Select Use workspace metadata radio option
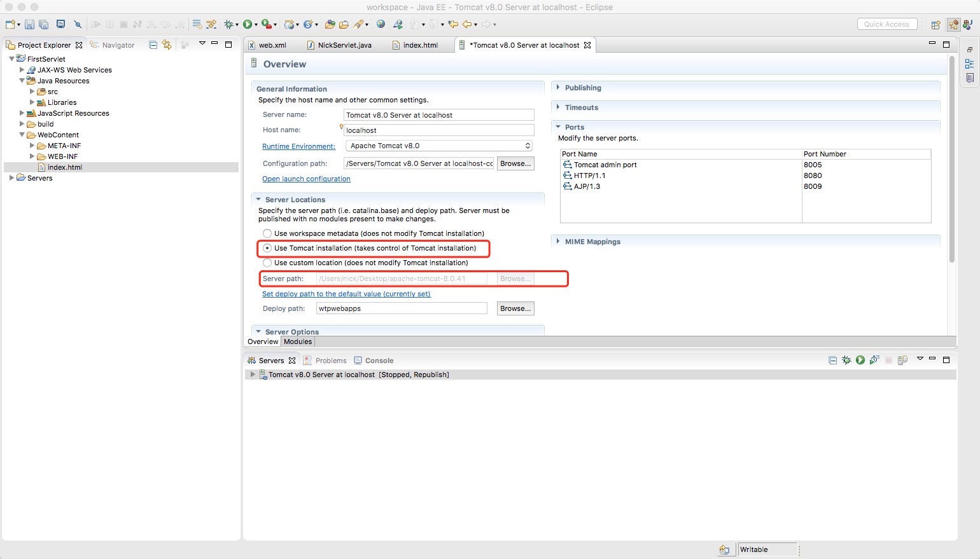 click(x=267, y=233)
